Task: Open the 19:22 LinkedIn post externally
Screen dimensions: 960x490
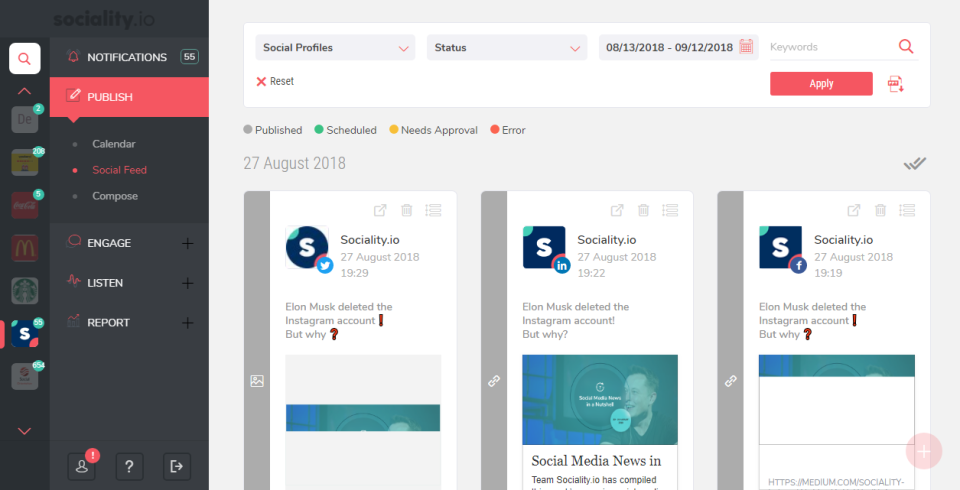Action: point(617,210)
